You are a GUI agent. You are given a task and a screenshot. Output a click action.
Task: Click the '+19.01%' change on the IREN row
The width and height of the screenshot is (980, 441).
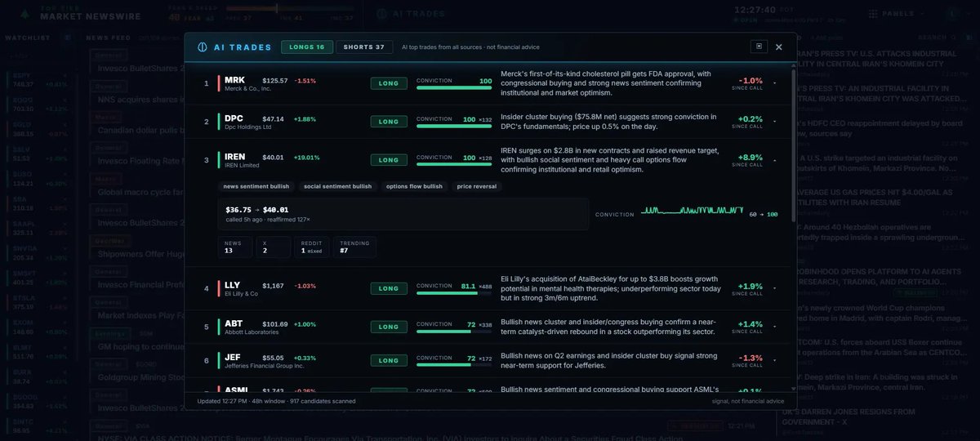[307, 158]
